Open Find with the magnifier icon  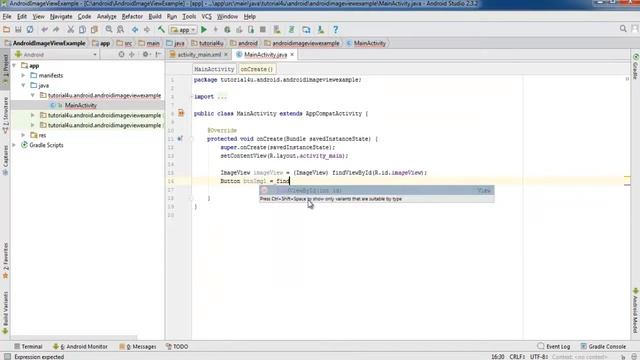pyautogui.click(x=109, y=29)
